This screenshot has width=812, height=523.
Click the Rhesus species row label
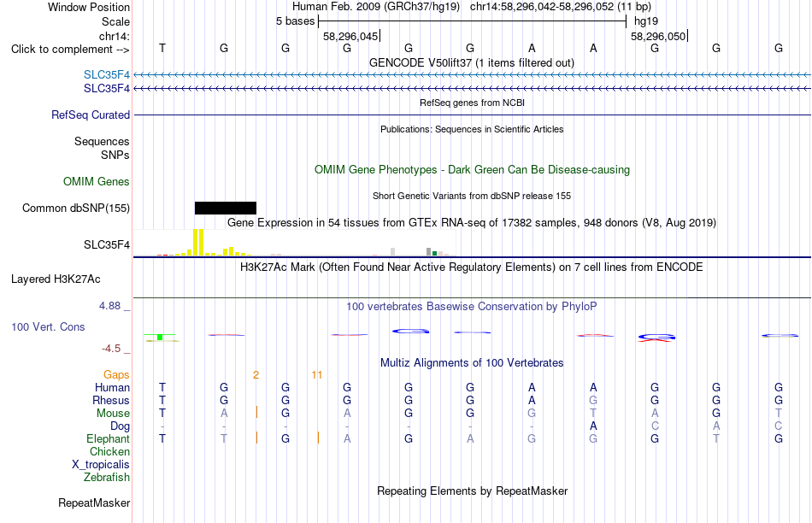(111, 400)
